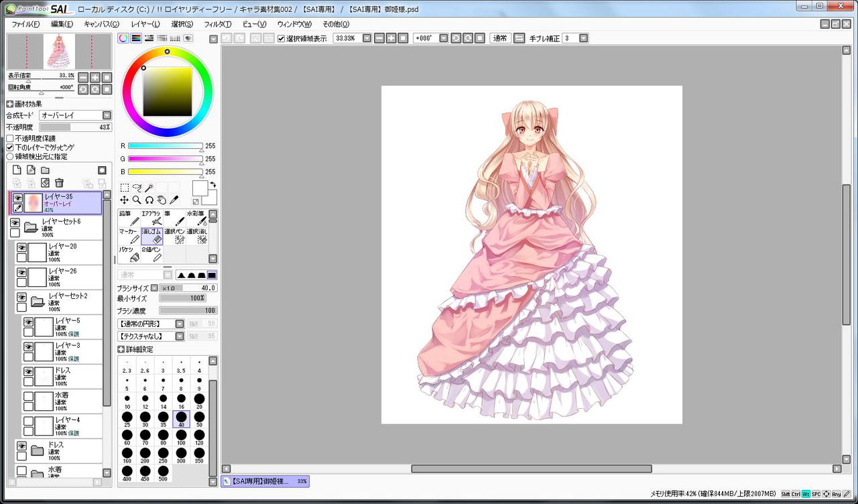Clear the layer with the erase-layer icon
Image resolution: width=858 pixels, height=504 pixels.
pos(45,182)
